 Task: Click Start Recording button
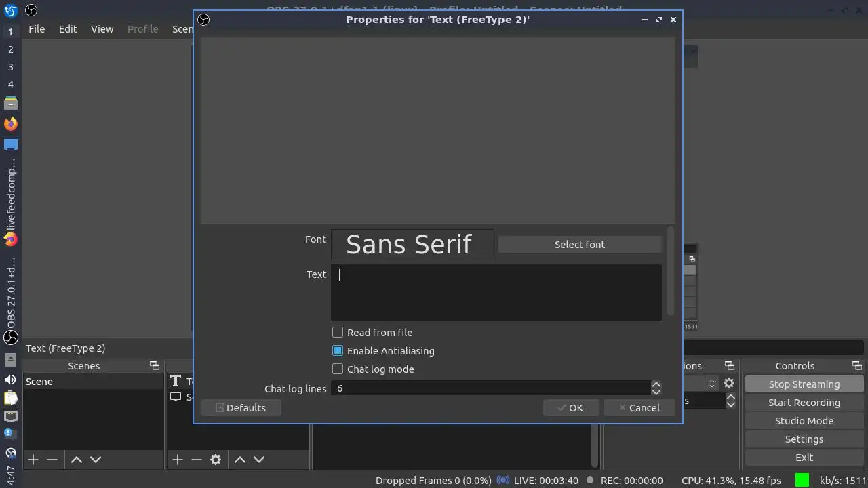point(804,402)
